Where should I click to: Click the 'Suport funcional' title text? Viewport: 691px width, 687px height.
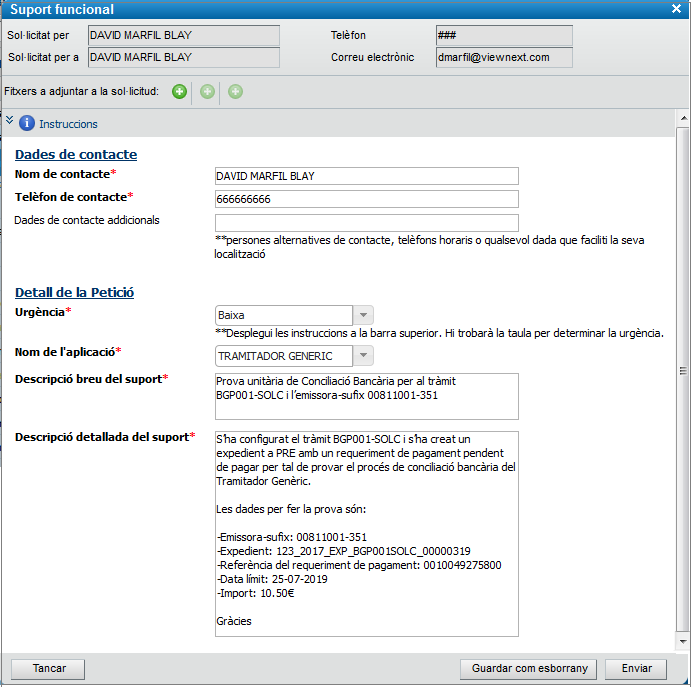[62, 9]
